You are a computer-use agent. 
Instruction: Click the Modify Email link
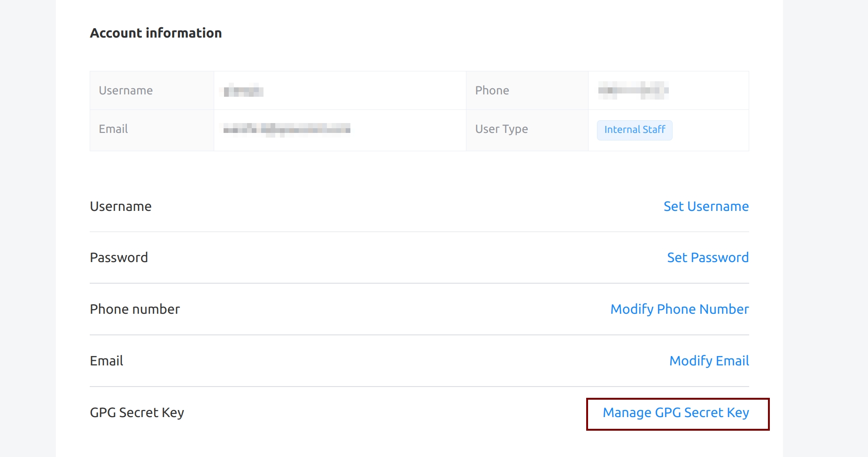click(709, 361)
